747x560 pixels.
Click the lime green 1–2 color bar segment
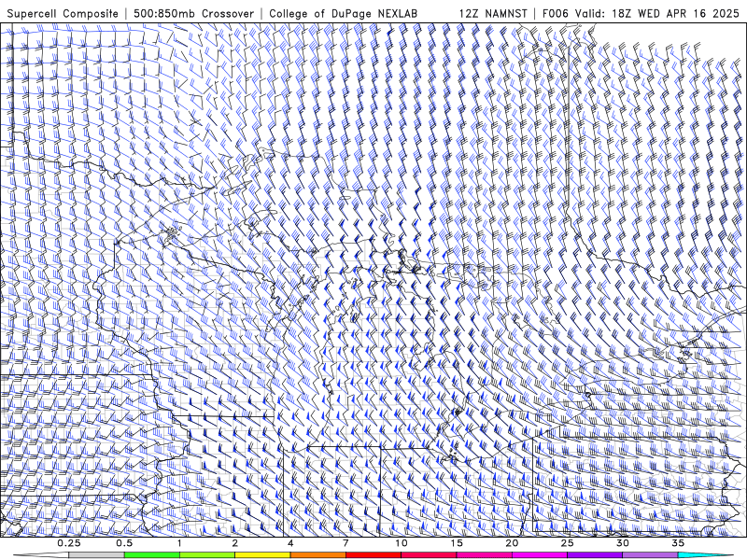(x=207, y=555)
